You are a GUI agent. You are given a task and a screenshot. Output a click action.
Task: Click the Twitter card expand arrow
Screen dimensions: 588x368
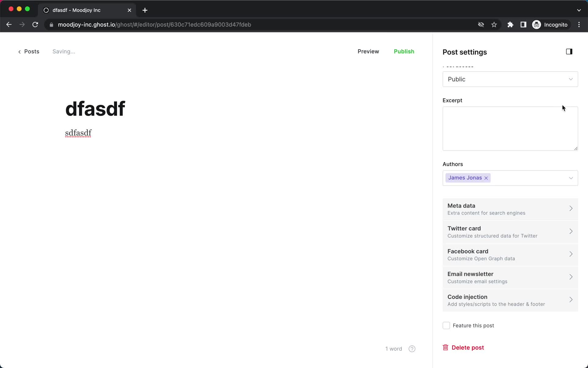click(571, 231)
